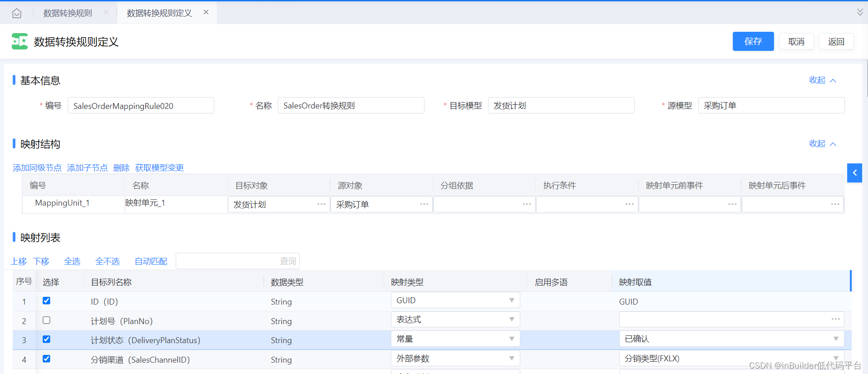This screenshot has width=868, height=374.
Task: Click 下移 to move row down
Action: (x=41, y=261)
